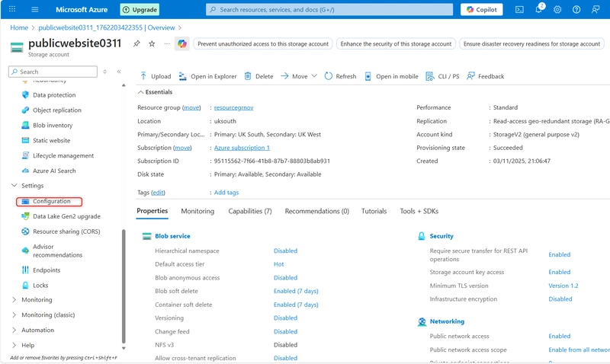This screenshot has width=610, height=364.
Task: Switch to the Recommendations (0) tab
Action: coord(316,211)
